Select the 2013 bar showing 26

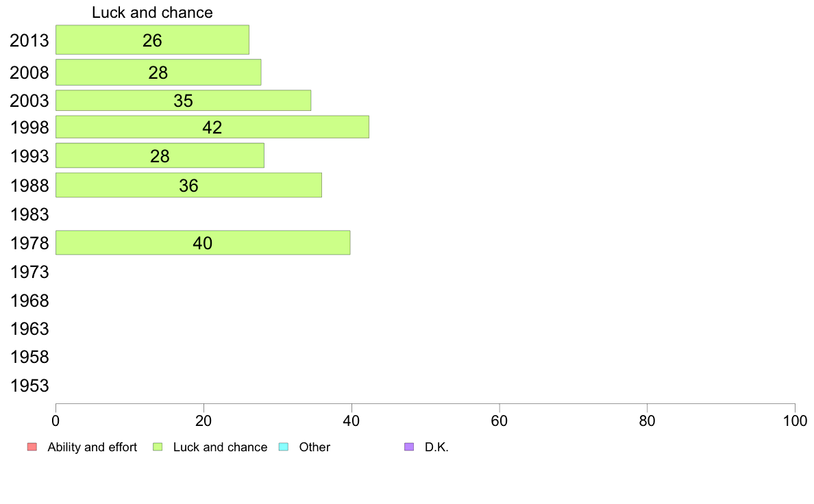152,40
